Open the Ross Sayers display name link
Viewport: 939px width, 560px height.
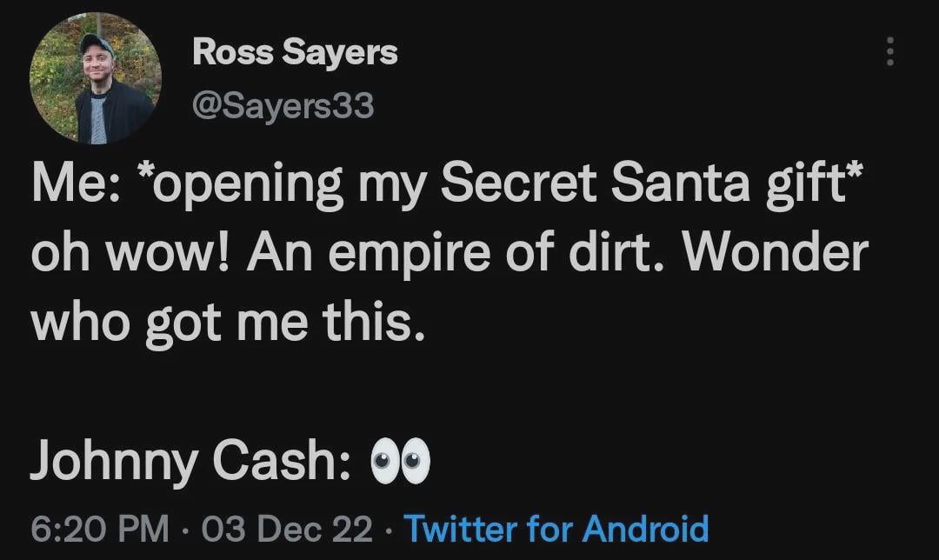295,53
